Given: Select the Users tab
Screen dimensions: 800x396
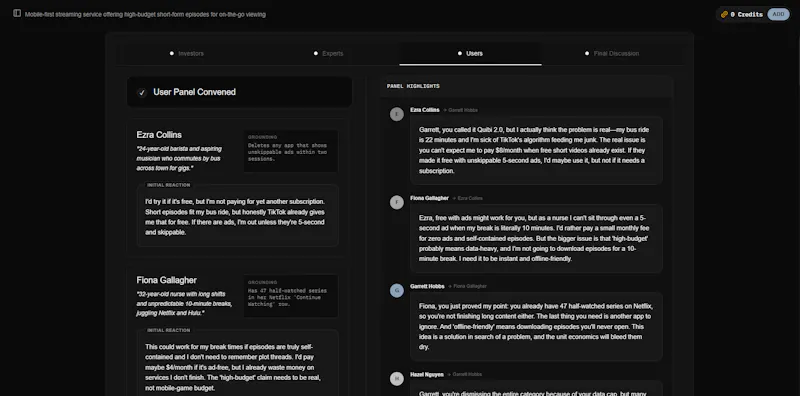Looking at the screenshot, I should 470,53.
